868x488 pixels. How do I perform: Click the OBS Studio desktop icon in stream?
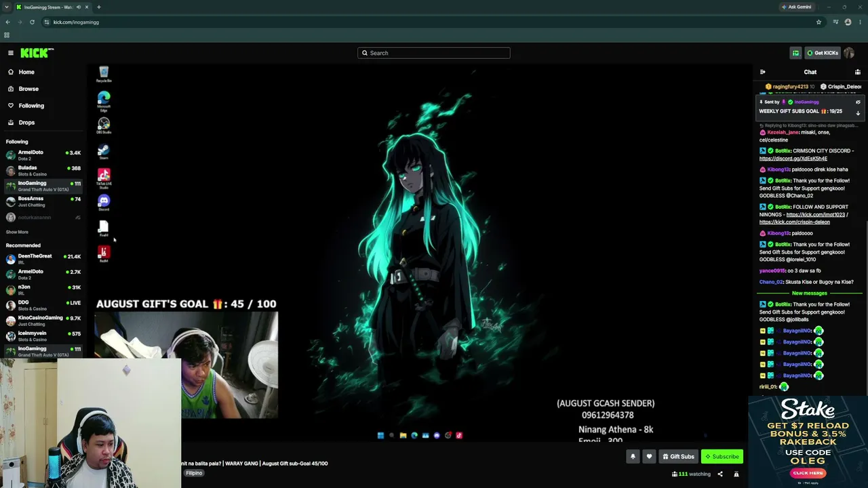104,125
